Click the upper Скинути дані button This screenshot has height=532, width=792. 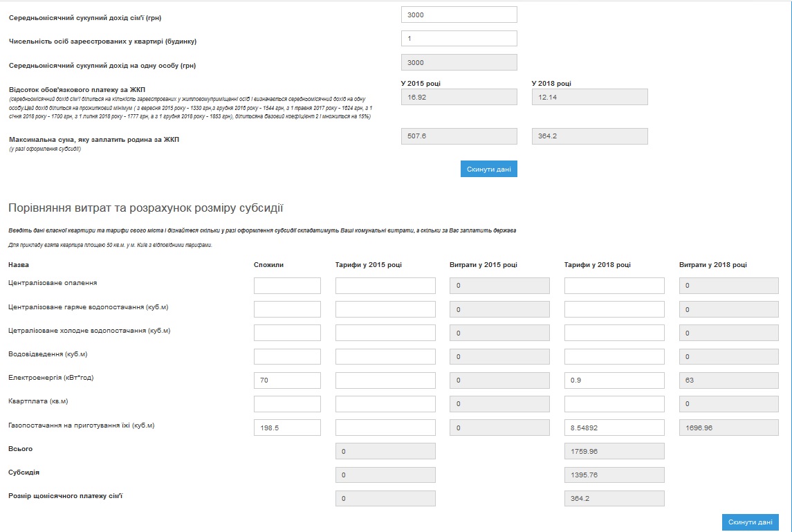(488, 169)
